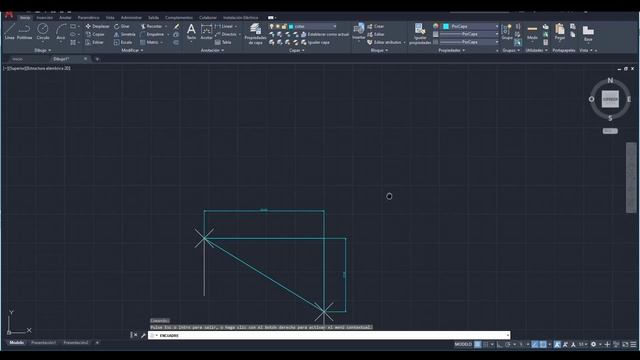Switch to the Presentación1 layout tab

(43, 343)
